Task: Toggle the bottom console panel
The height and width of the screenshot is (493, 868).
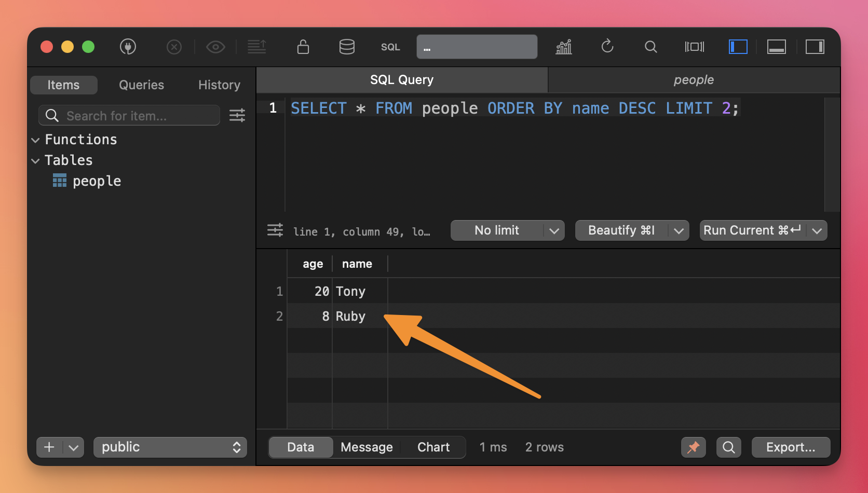Action: pyautogui.click(x=776, y=47)
